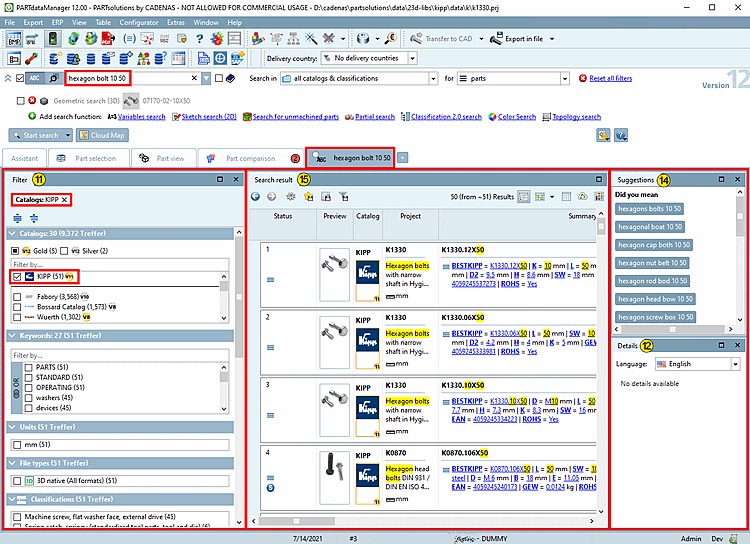Click the red wrench tool icon
This screenshot has height=544, width=750.
[x=32, y=58]
